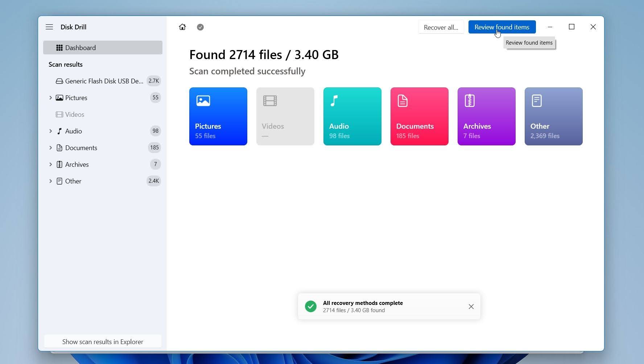Screen dimensions: 644x364
Task: Click the 2.7K badge beside flash disk
Action: 154,81
